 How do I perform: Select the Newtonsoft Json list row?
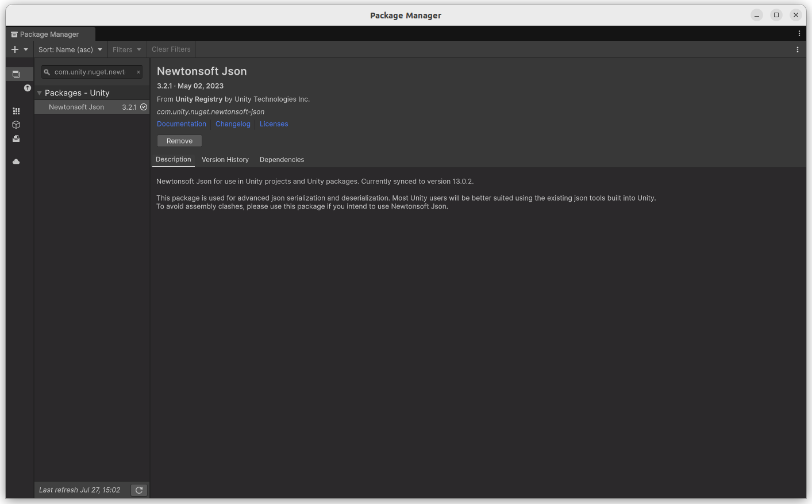92,107
